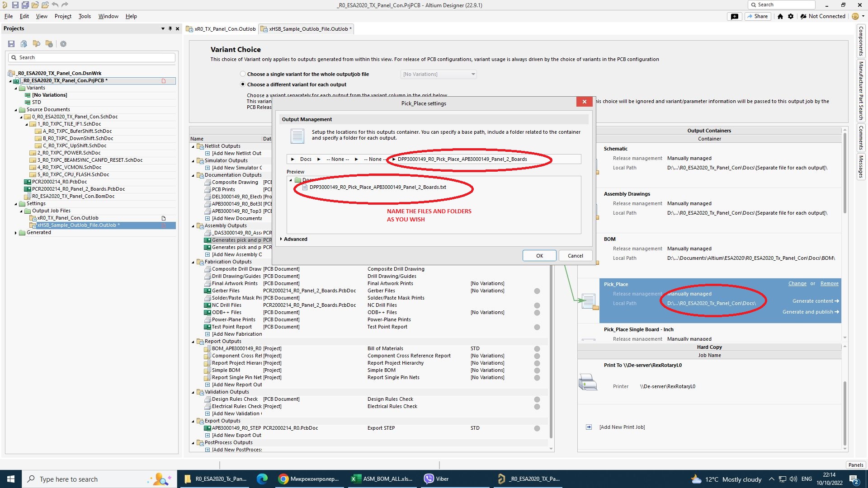Toggle the enable circle for NC Drill Files row
Screen dimensions: 868x488
(x=537, y=305)
